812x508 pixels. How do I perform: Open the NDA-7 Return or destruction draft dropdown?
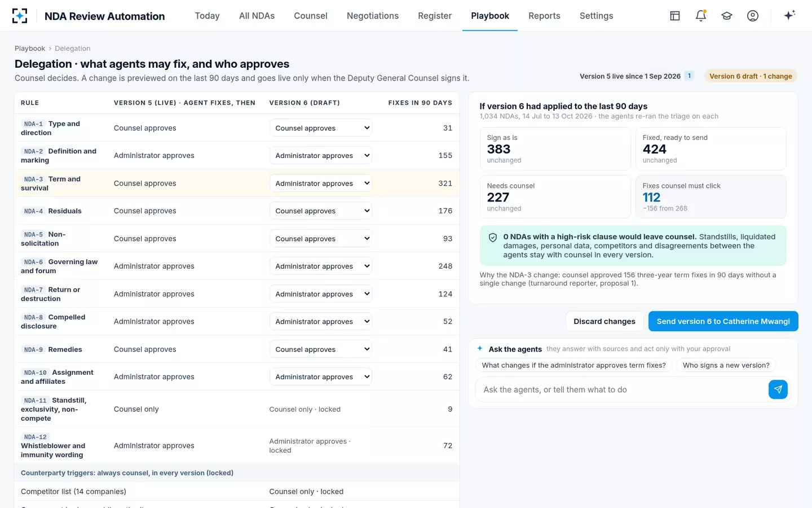[x=320, y=294]
